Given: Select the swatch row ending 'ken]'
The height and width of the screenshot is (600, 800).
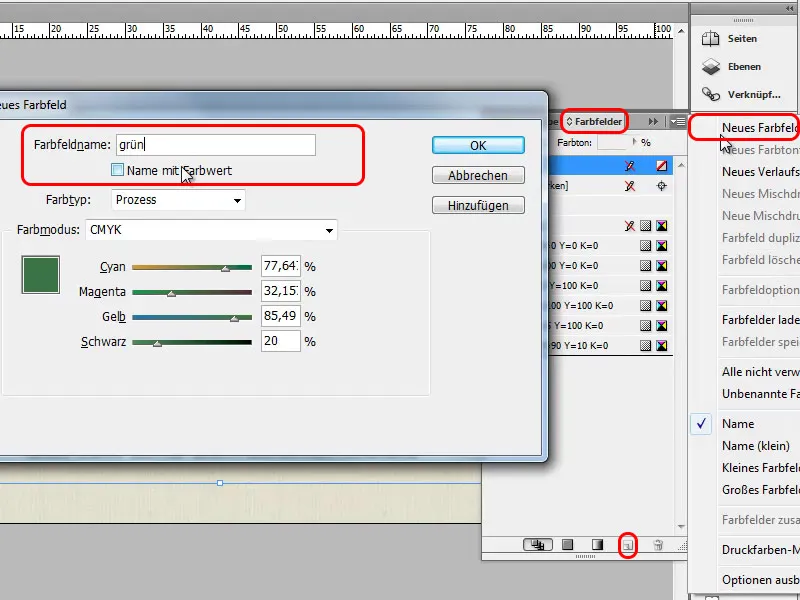Looking at the screenshot, I should pos(610,186).
